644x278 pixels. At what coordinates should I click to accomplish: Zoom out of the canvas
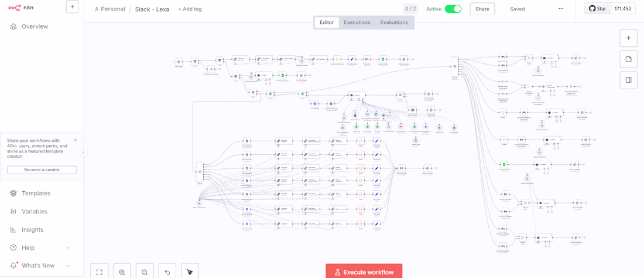[x=145, y=272]
